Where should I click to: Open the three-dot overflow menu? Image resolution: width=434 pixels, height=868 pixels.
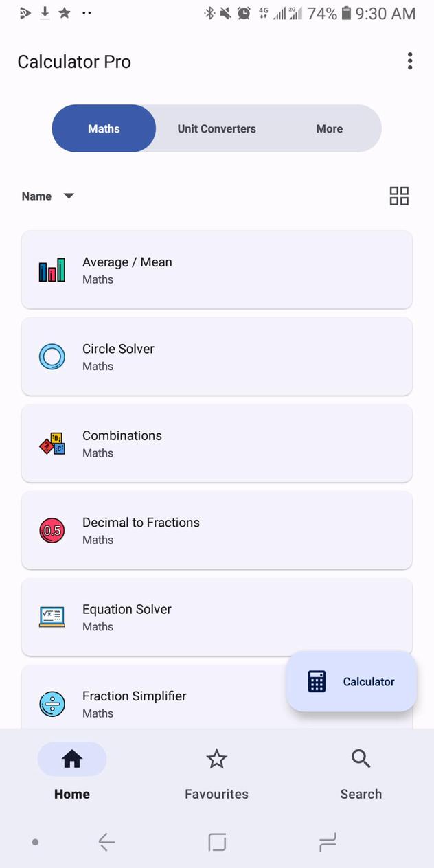(x=410, y=61)
